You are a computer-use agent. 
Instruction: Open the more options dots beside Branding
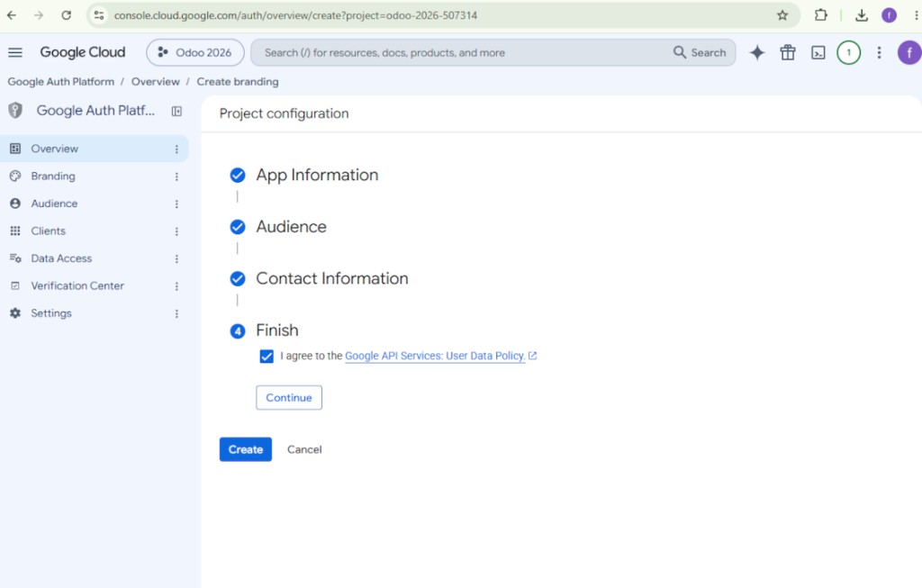pos(176,176)
